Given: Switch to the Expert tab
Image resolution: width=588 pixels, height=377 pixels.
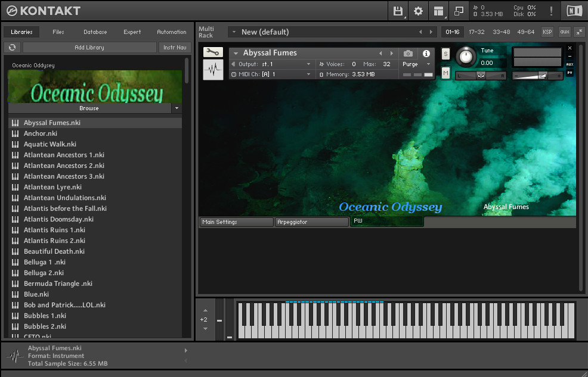Looking at the screenshot, I should (x=132, y=32).
